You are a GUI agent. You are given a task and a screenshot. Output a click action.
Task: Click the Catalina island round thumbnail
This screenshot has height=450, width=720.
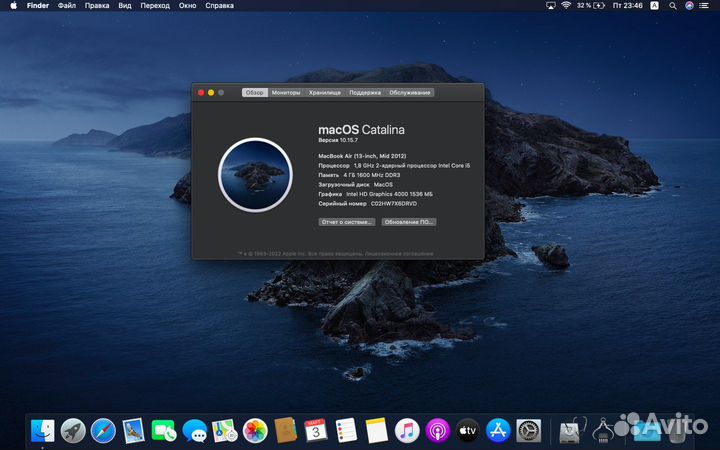coord(255,175)
